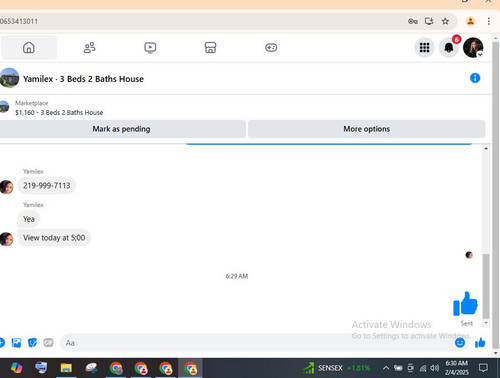This screenshot has width=500, height=378.
Task: Open the Windows notification center
Action: coord(483,368)
